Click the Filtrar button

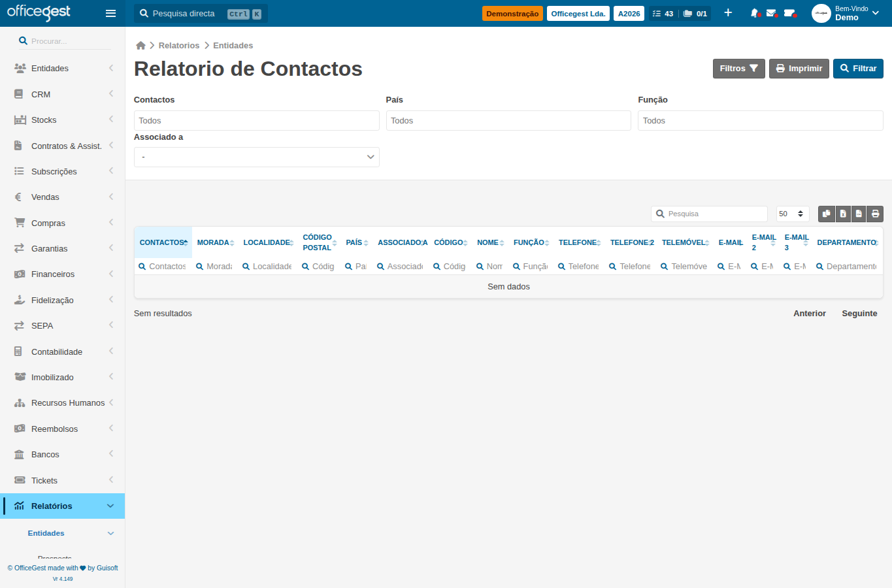click(858, 69)
